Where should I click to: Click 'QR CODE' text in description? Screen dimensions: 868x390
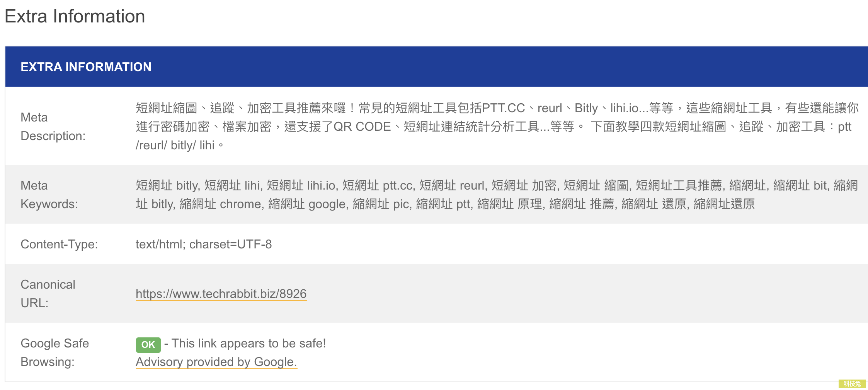[x=362, y=127]
